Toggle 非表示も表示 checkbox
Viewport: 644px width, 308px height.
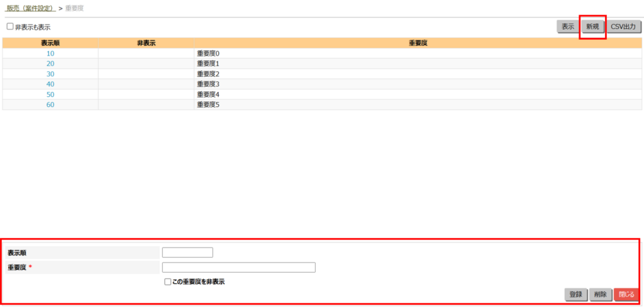pos(10,27)
